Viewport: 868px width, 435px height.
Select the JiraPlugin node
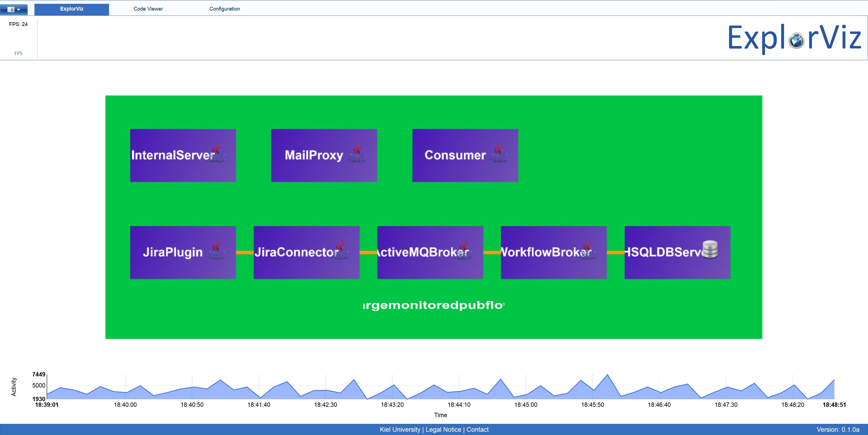183,252
